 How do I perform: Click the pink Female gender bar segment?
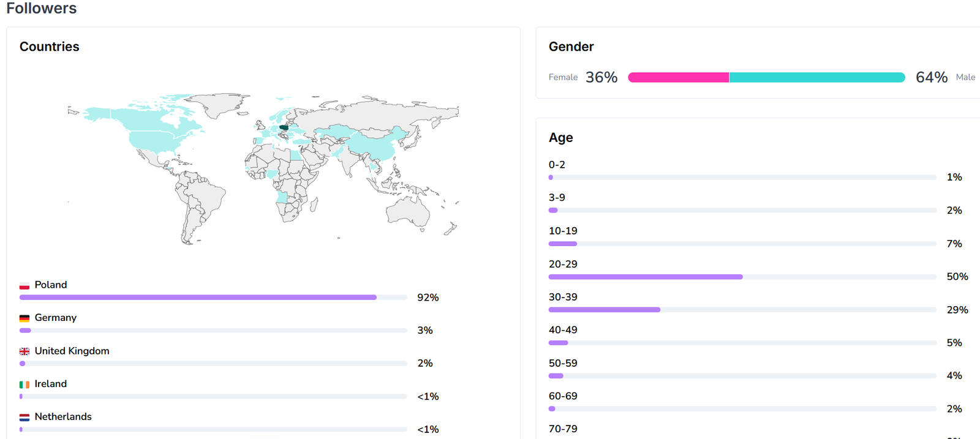point(678,77)
